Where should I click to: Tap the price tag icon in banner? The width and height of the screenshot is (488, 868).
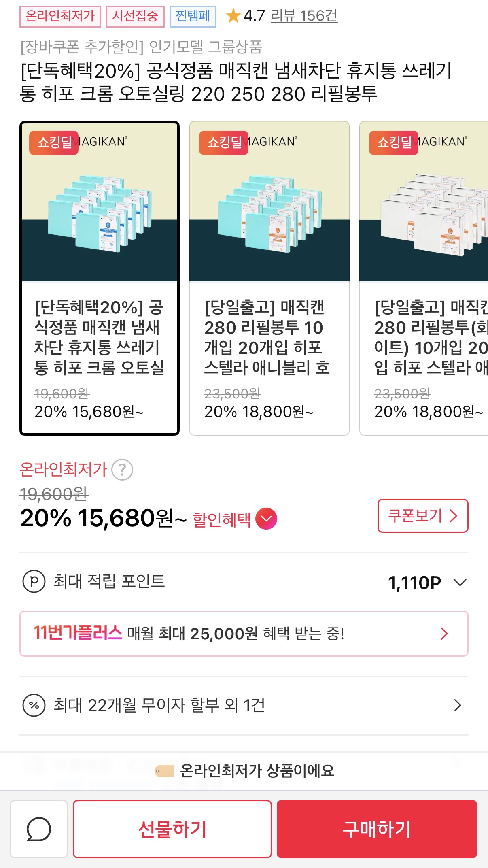[164, 771]
